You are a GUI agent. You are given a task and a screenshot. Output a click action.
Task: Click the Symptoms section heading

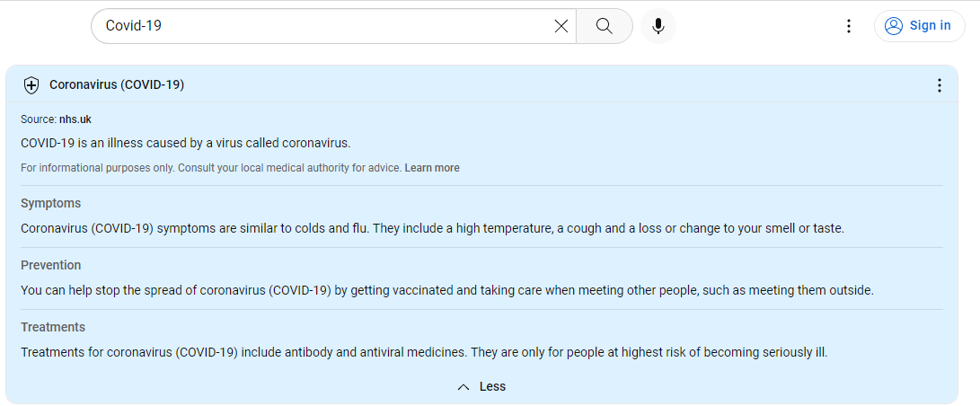coord(50,203)
